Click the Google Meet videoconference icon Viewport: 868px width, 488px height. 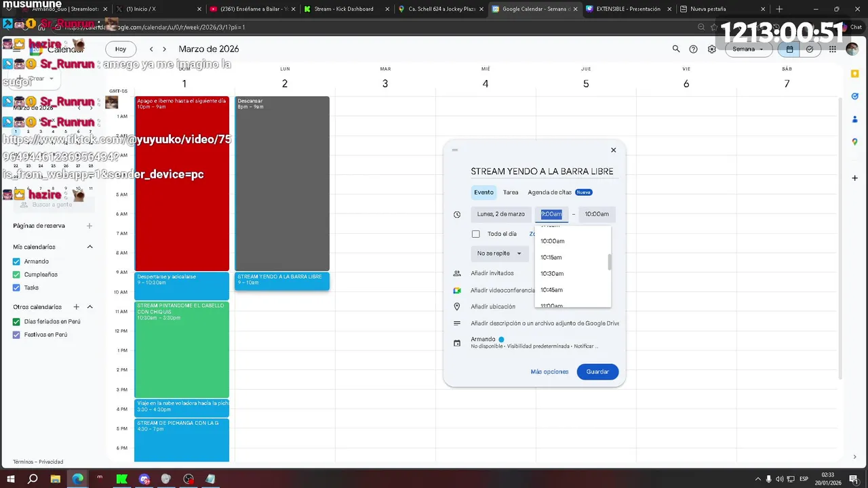(x=457, y=290)
